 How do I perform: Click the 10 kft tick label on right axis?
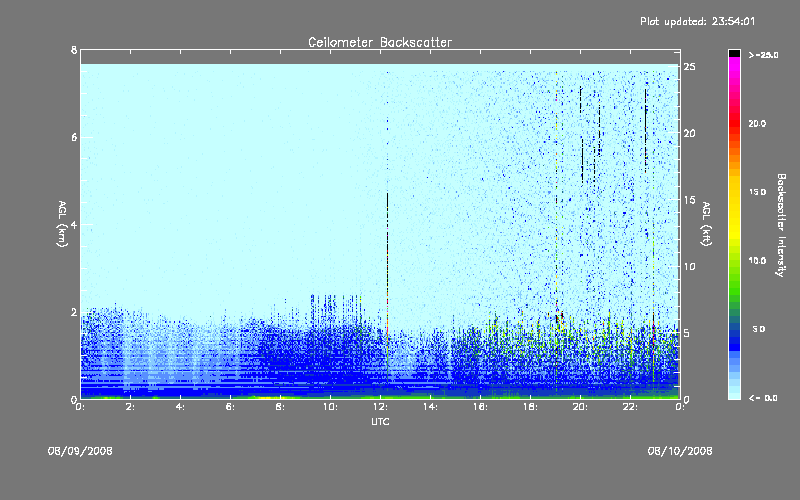(x=689, y=266)
